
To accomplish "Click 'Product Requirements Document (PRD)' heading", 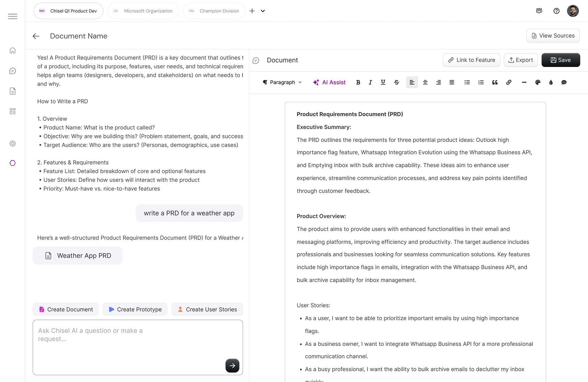I will coord(350,114).
